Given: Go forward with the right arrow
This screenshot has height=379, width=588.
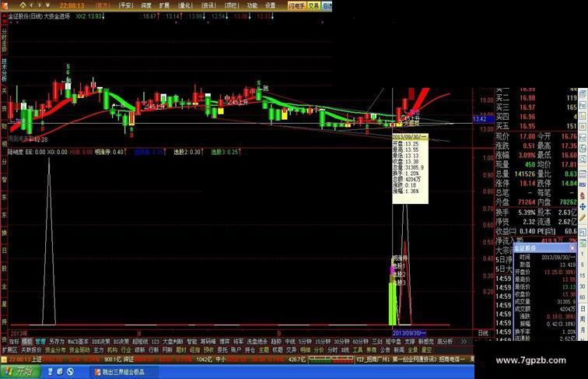Looking at the screenshot, I should click(40, 5).
